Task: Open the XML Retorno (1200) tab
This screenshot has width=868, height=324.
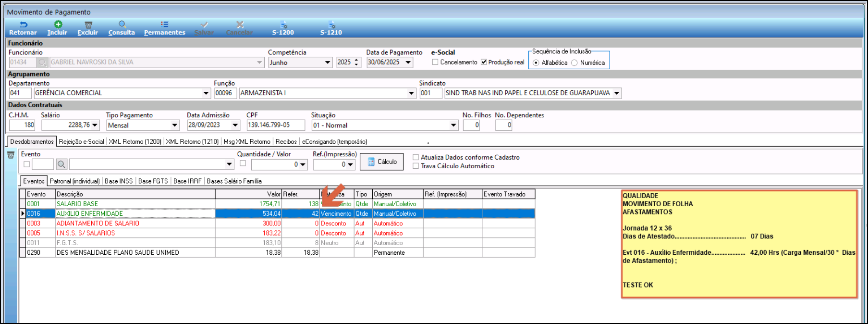Action: click(135, 142)
